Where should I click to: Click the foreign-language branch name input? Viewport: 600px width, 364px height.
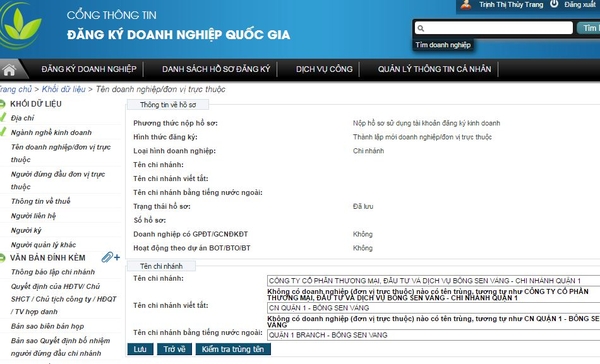[x=433, y=335]
